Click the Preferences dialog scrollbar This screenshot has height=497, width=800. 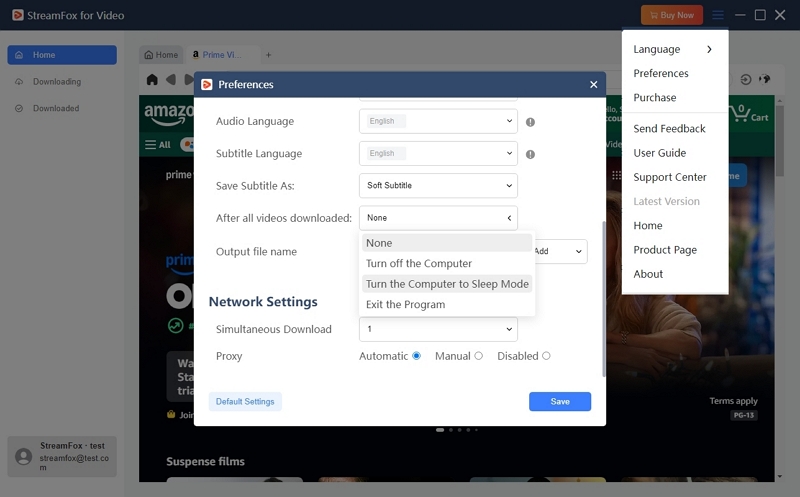(x=604, y=299)
